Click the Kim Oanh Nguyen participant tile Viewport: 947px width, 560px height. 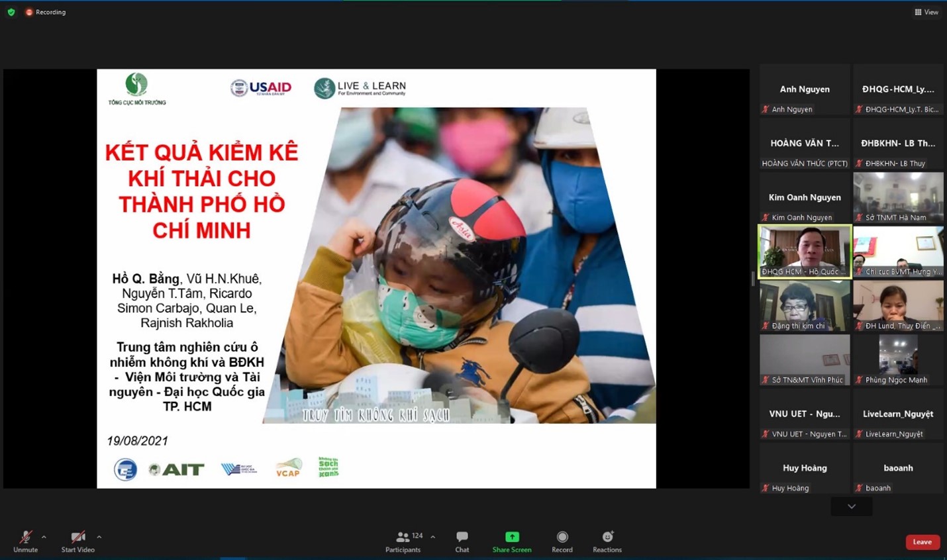804,198
